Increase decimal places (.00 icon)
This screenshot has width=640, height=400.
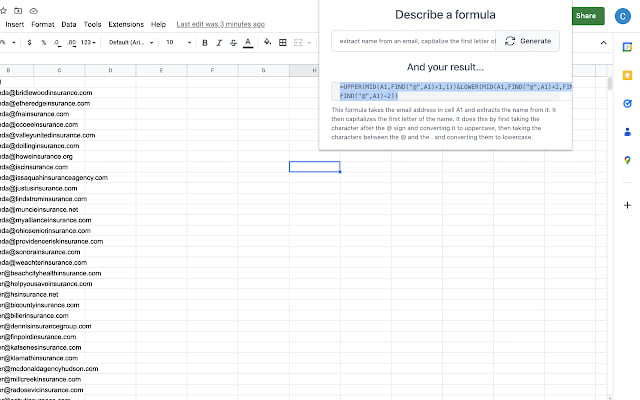coord(71,42)
